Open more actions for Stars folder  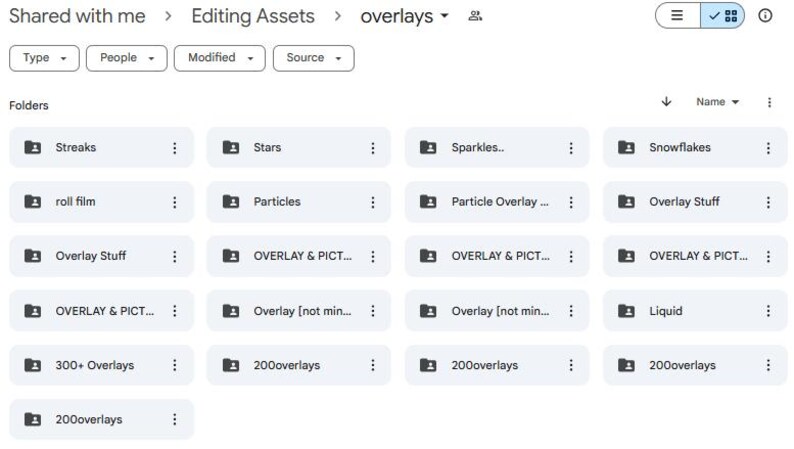click(x=373, y=148)
